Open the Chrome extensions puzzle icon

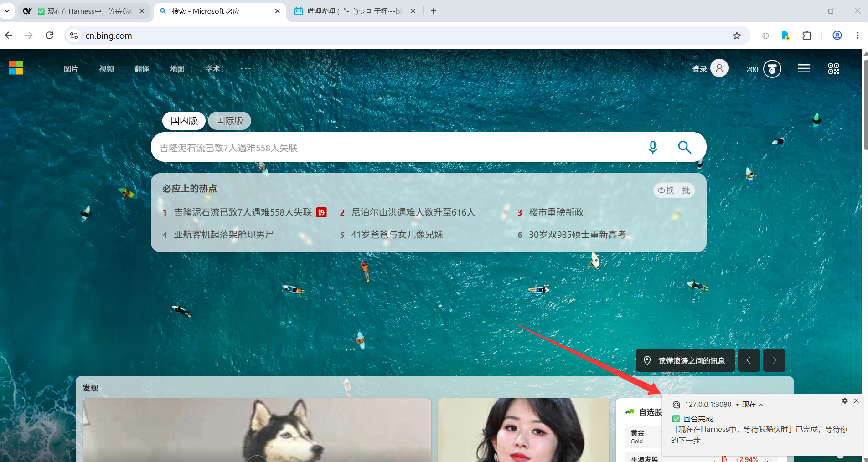pyautogui.click(x=807, y=36)
